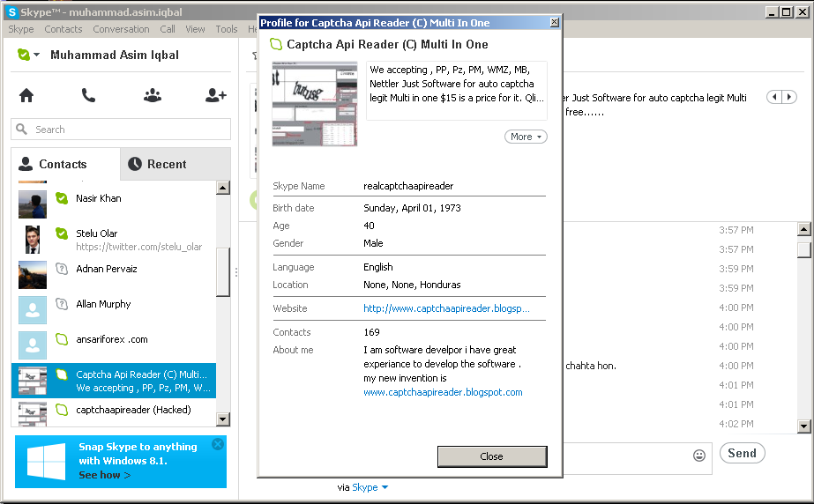Open the Call phones dial icon
The width and height of the screenshot is (814, 504).
coord(88,95)
